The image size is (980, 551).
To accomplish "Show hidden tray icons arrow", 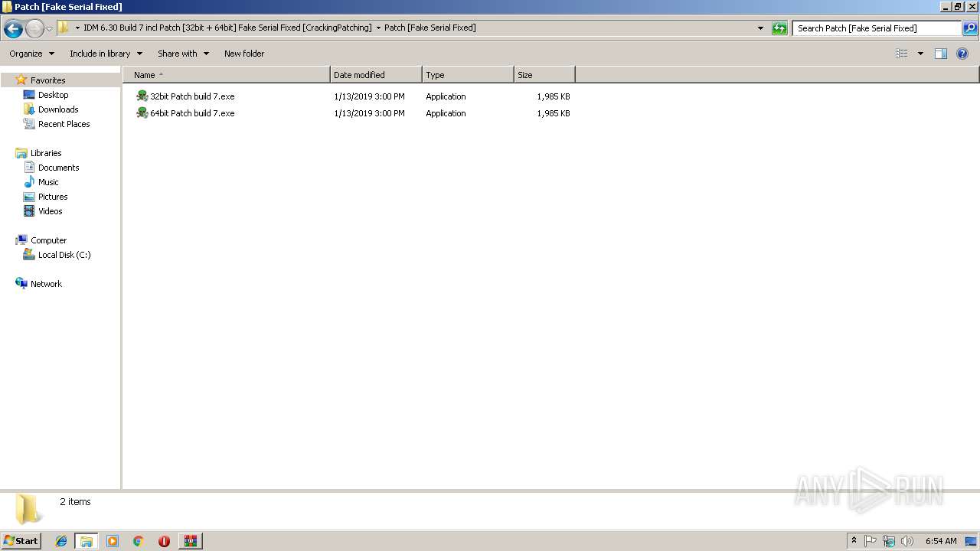I will click(x=854, y=541).
